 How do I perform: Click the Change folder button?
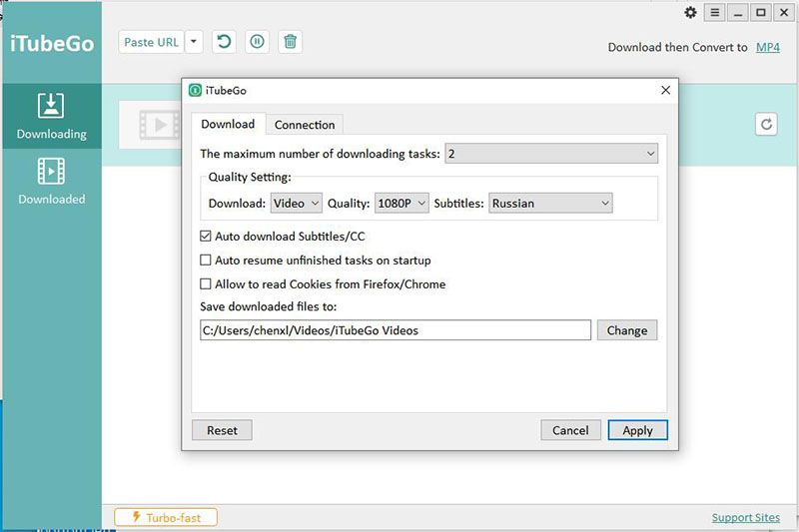[627, 330]
